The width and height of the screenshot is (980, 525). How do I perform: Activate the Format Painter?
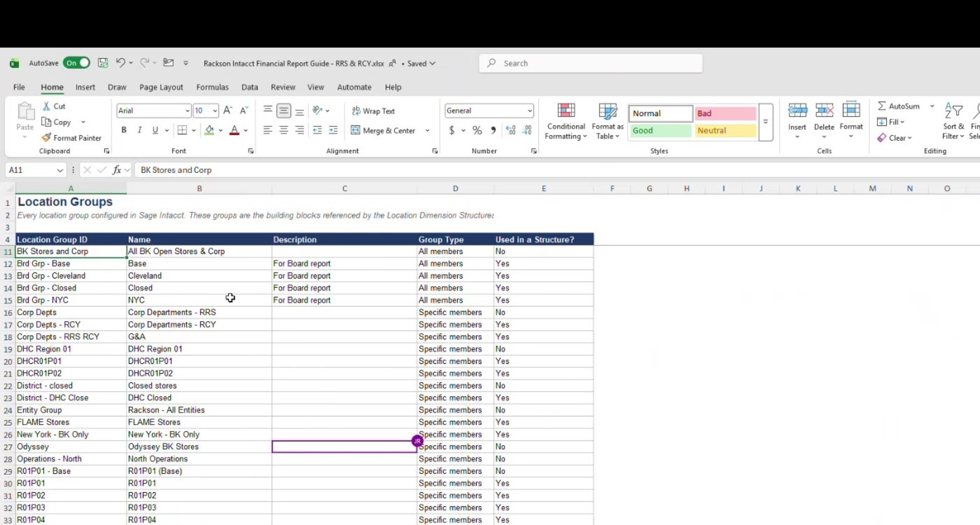[71, 138]
